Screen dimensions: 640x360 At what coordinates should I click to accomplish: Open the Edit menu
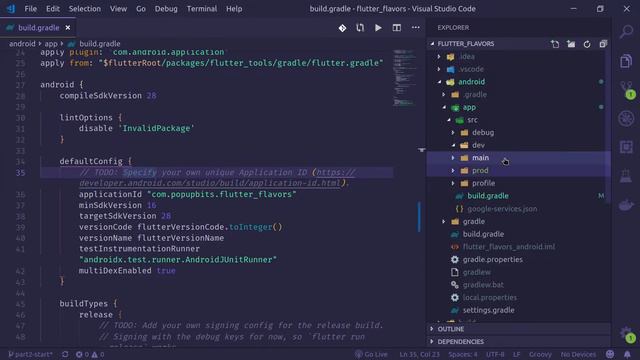click(53, 9)
